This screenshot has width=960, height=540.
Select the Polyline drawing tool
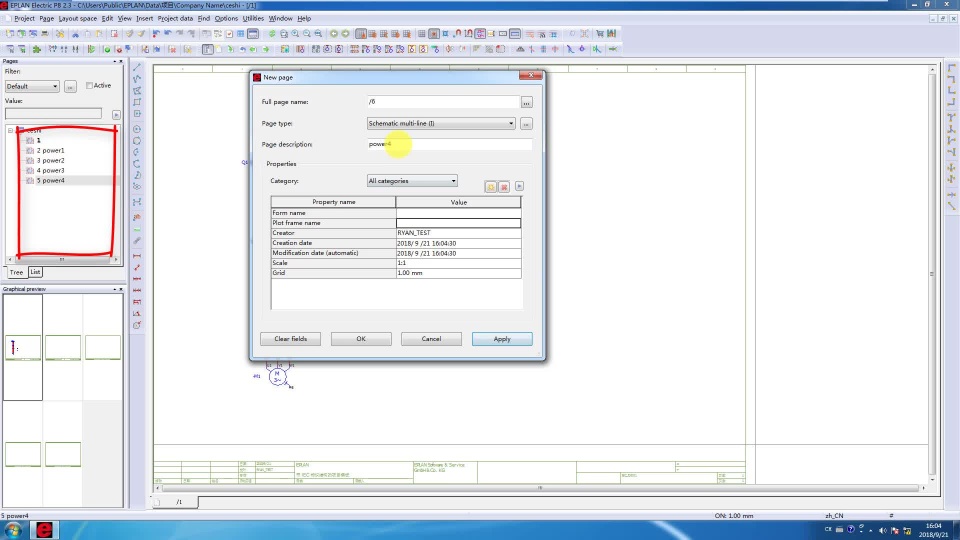[x=137, y=79]
